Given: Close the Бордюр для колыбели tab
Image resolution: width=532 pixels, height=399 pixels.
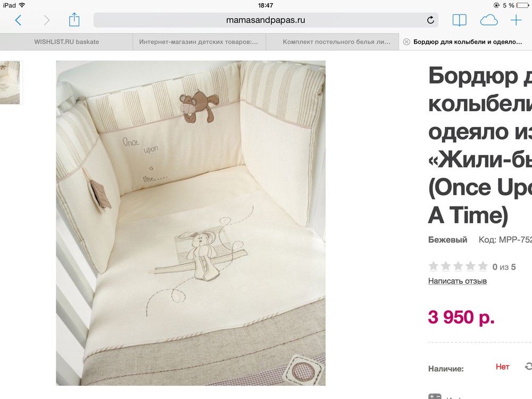Looking at the screenshot, I should point(406,42).
